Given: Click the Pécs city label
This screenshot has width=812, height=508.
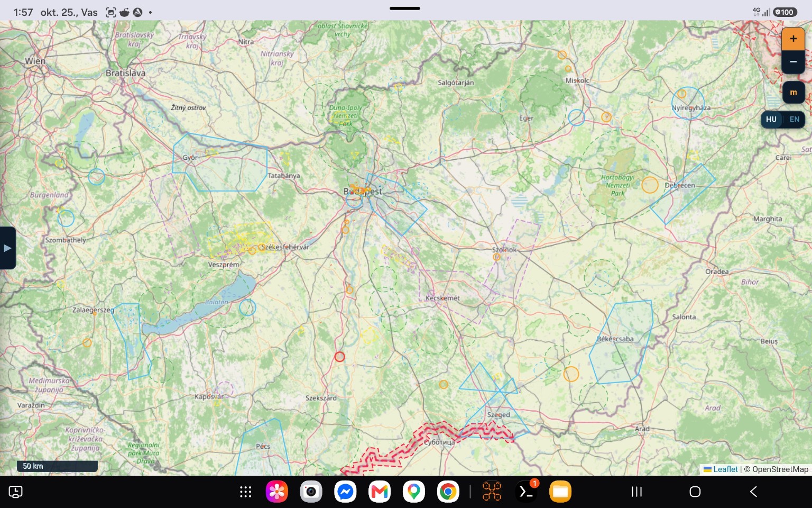Looking at the screenshot, I should pos(263,446).
